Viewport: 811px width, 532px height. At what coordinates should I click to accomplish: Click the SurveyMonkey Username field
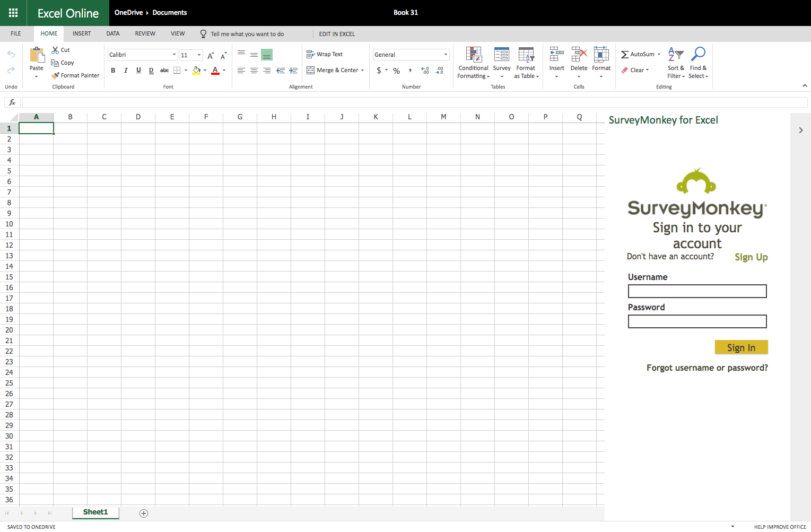click(697, 291)
